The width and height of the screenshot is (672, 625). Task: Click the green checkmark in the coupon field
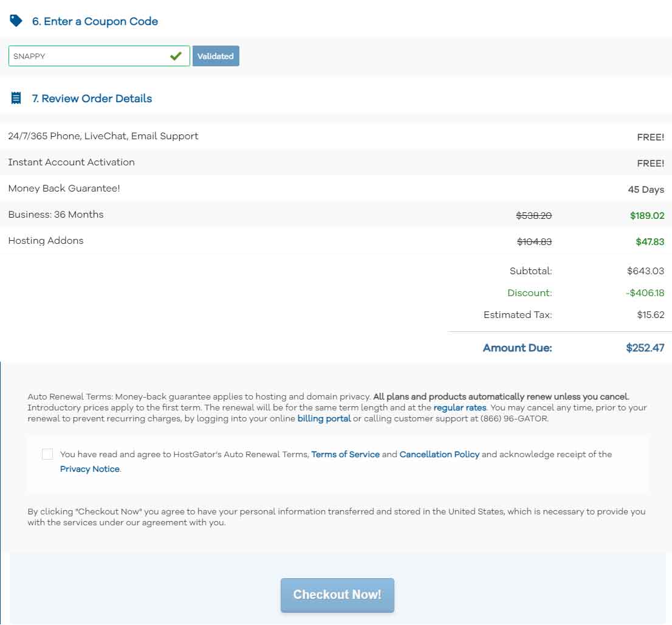[x=176, y=56]
